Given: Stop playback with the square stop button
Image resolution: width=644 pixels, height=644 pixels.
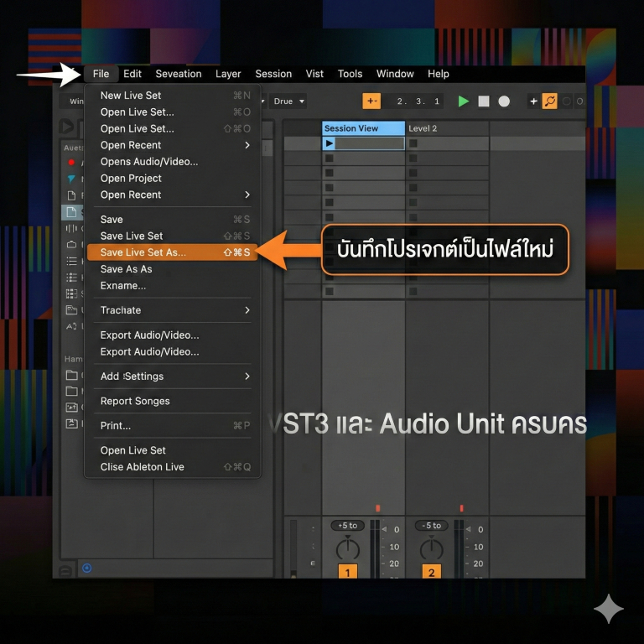Looking at the screenshot, I should click(x=484, y=101).
